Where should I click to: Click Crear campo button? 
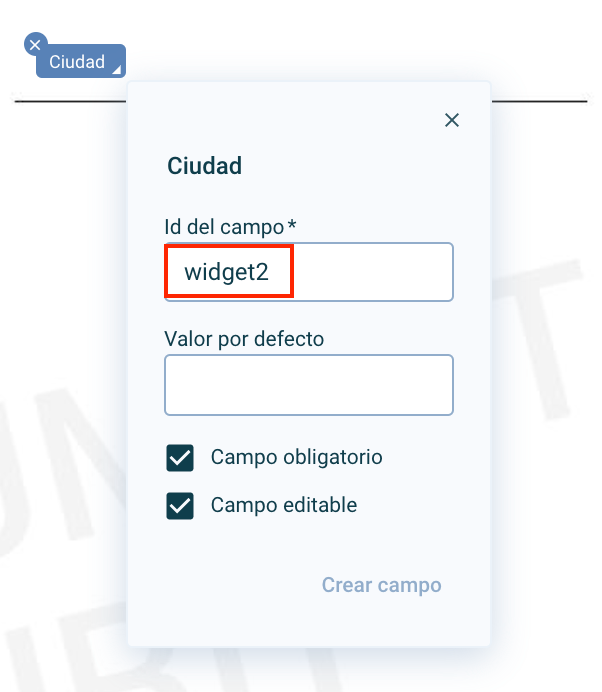click(381, 585)
